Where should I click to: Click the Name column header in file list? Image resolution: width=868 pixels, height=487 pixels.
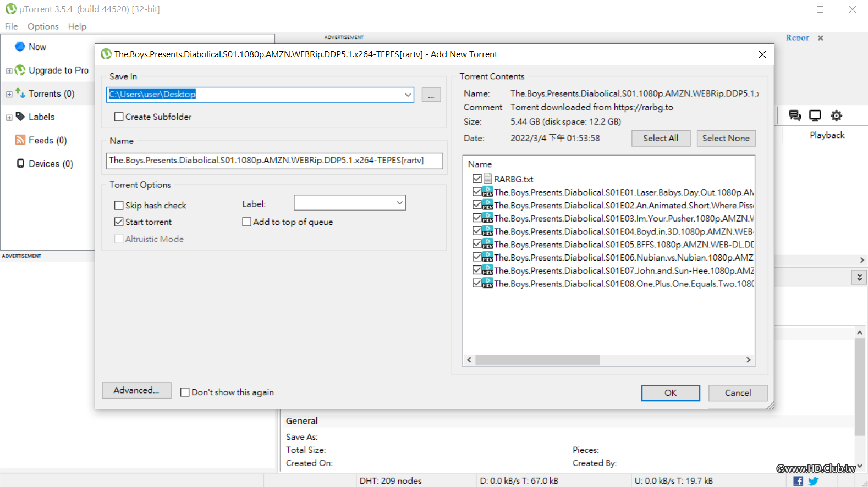(480, 164)
